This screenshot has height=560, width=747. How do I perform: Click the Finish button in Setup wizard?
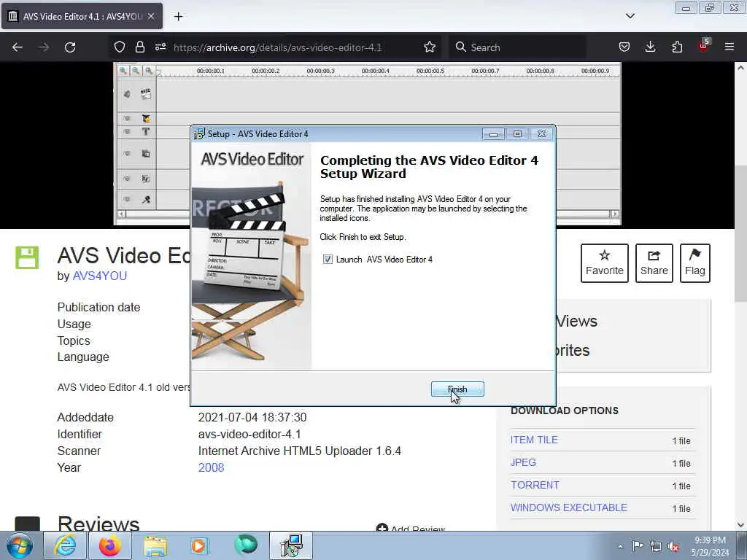coord(457,389)
